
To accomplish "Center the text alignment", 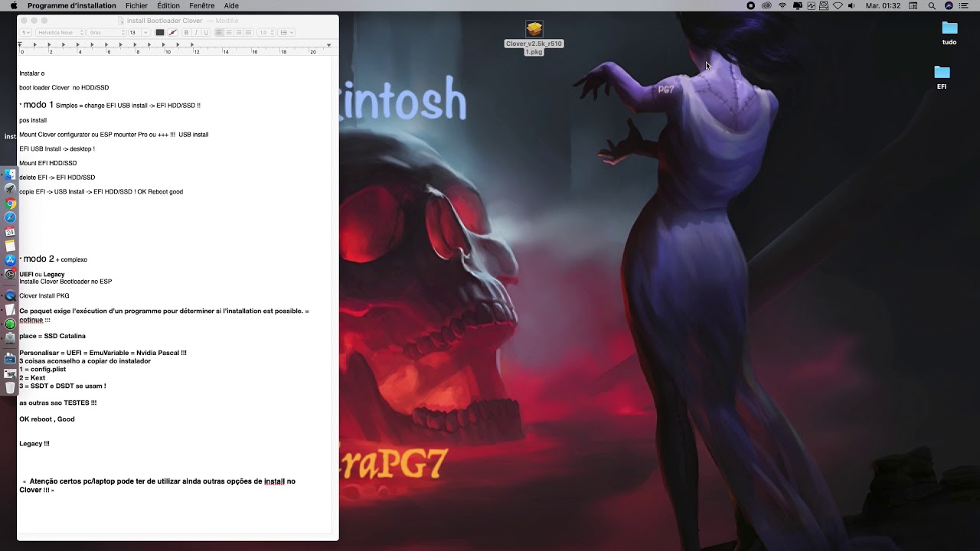I will [229, 33].
